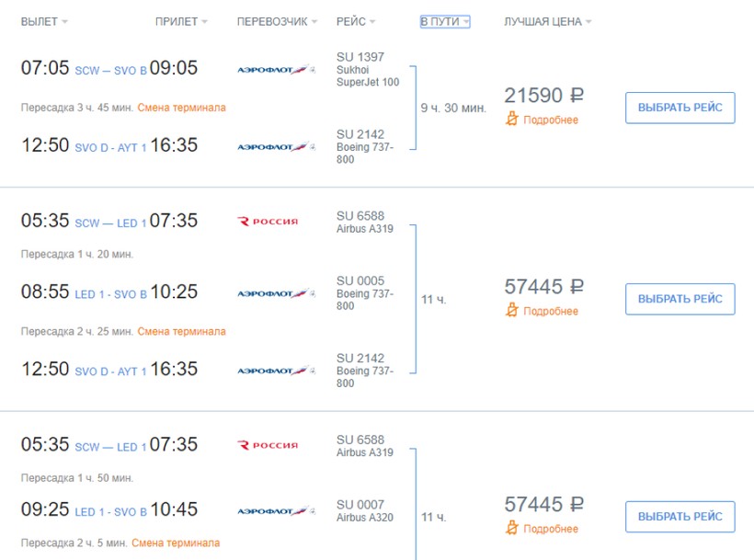Open the РЕЙС column dropdown

click(357, 21)
